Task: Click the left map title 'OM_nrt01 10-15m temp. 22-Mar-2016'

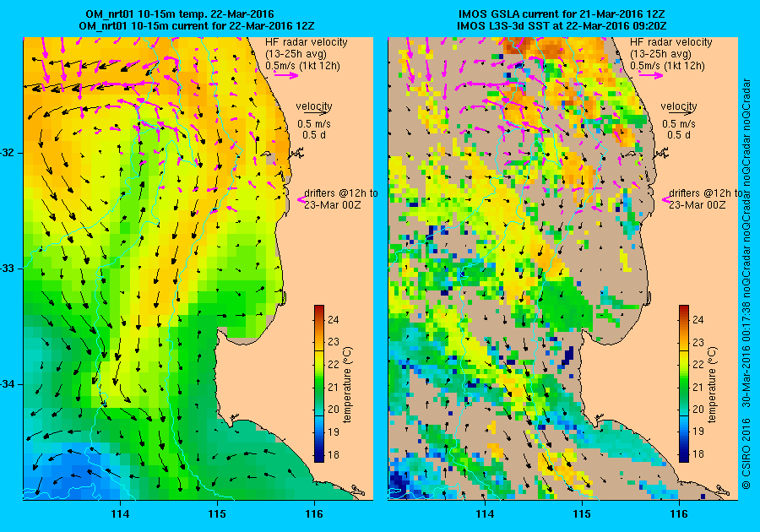Action: (x=179, y=14)
